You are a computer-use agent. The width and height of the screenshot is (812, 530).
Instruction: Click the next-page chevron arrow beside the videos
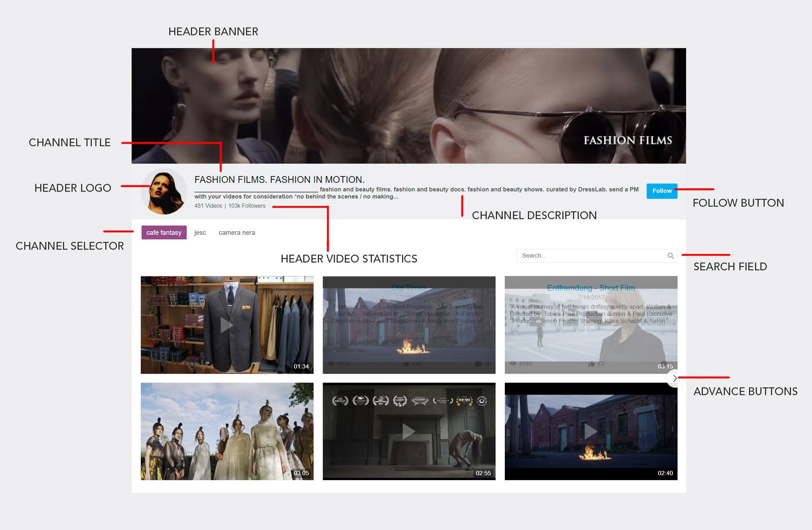(674, 378)
